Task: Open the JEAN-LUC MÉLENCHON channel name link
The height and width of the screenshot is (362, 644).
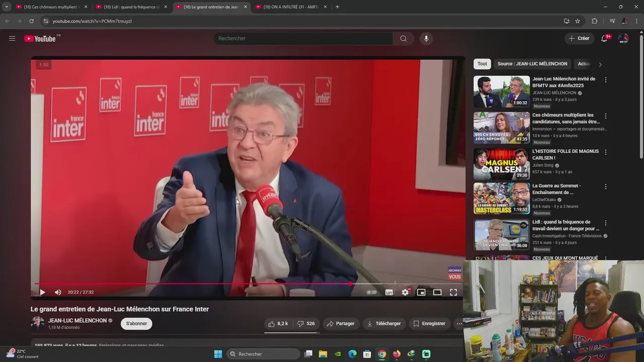Action: pyautogui.click(x=77, y=321)
